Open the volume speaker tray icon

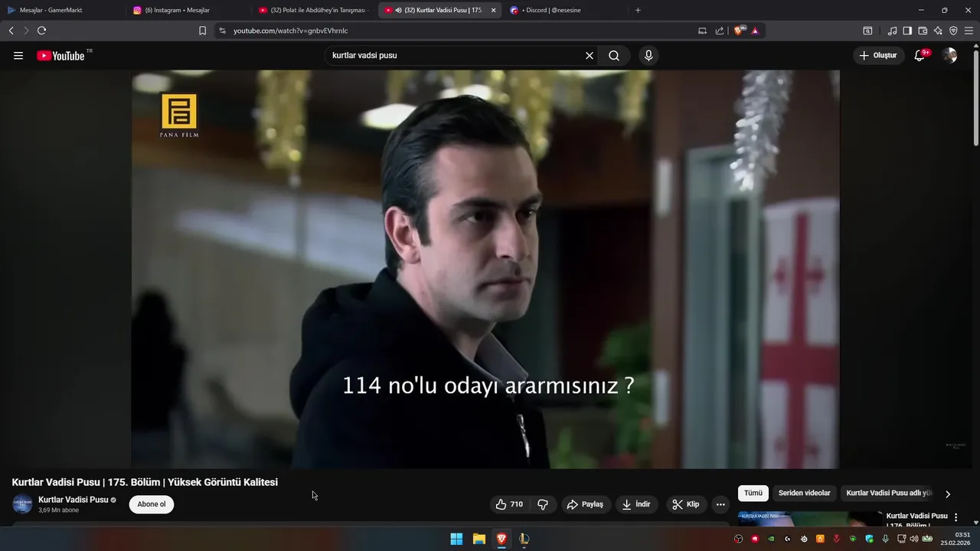click(x=913, y=539)
